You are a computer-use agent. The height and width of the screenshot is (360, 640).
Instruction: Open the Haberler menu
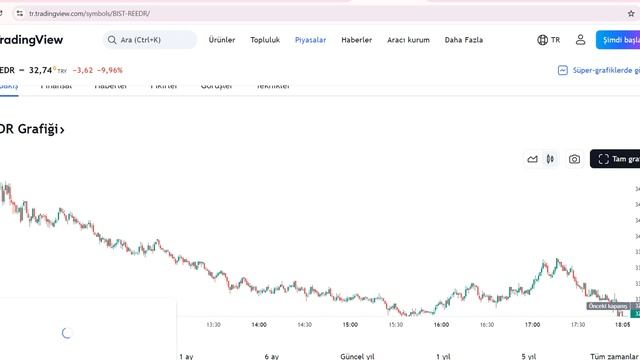[356, 40]
